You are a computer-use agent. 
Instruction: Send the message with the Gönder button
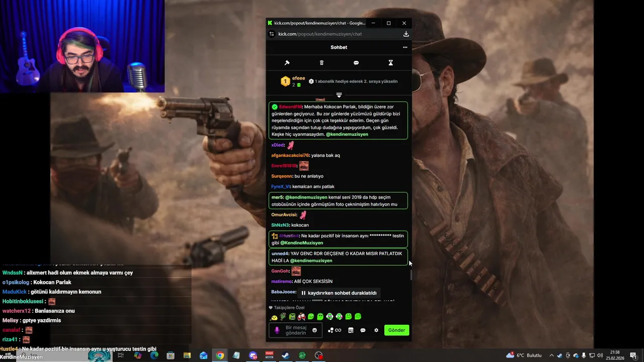click(396, 330)
